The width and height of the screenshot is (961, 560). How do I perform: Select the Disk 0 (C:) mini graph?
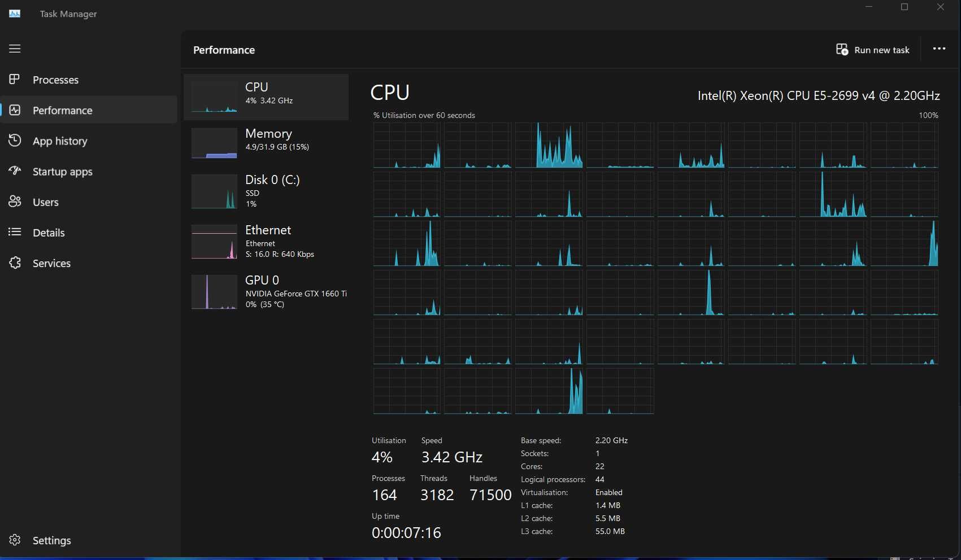(214, 191)
